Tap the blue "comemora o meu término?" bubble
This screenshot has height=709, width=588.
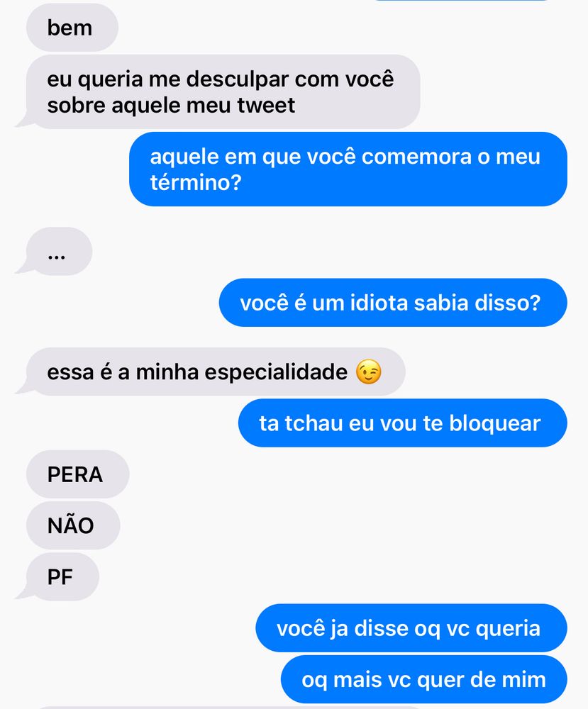pos(348,169)
